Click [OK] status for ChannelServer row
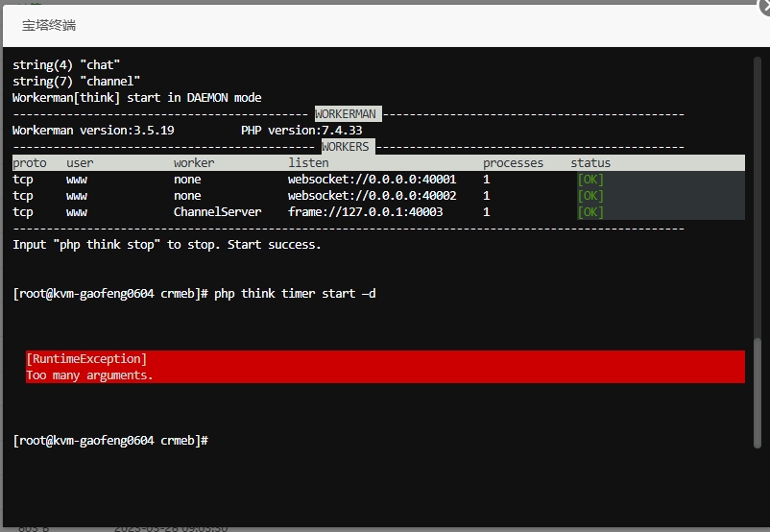This screenshot has width=770, height=532. pos(590,211)
